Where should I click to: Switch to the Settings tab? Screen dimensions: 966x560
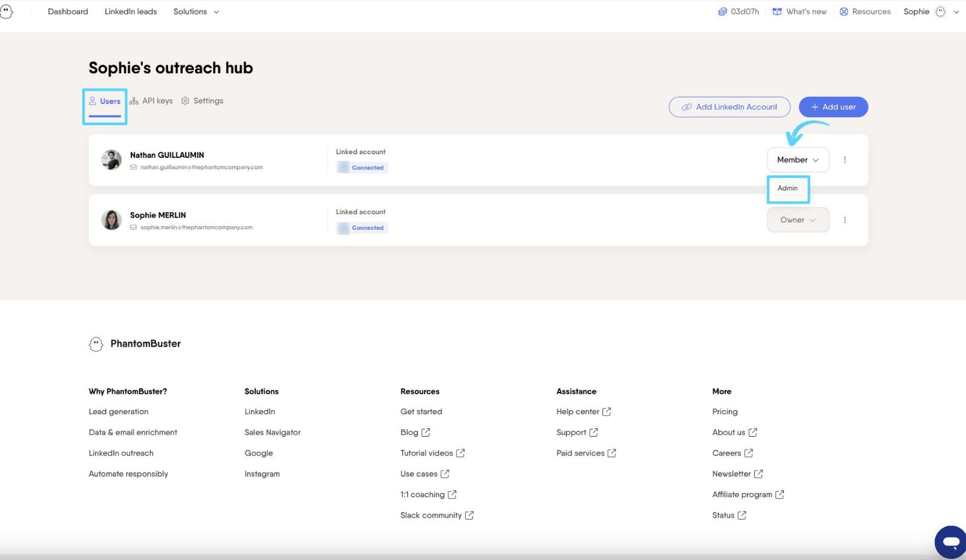[x=202, y=101]
